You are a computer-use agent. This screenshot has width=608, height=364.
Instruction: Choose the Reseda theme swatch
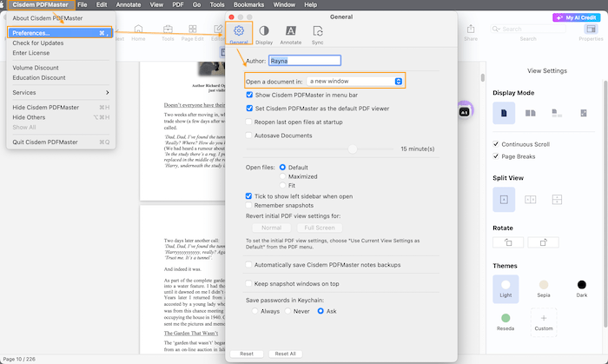coord(506,322)
